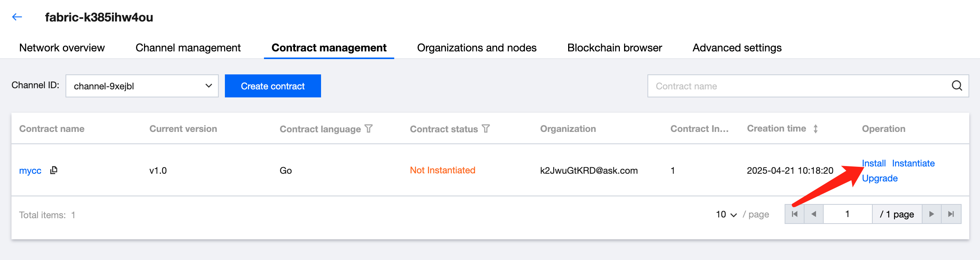980x260 pixels.
Task: Go to the previous page
Action: (x=814, y=214)
